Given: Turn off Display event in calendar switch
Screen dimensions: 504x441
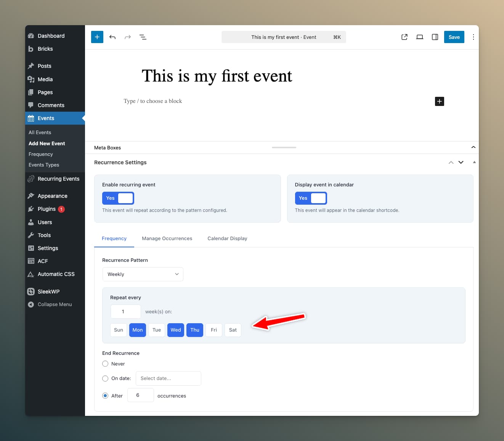Looking at the screenshot, I should pos(311,198).
